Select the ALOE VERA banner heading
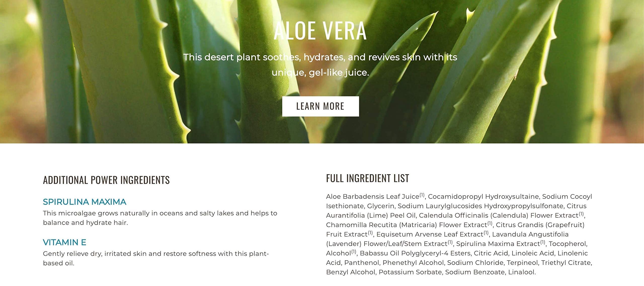 click(320, 31)
